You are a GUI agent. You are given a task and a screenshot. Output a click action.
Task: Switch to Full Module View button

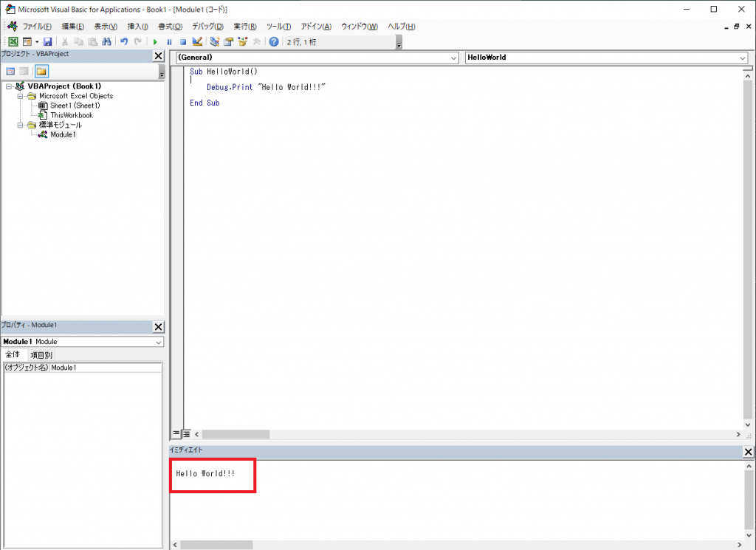187,434
